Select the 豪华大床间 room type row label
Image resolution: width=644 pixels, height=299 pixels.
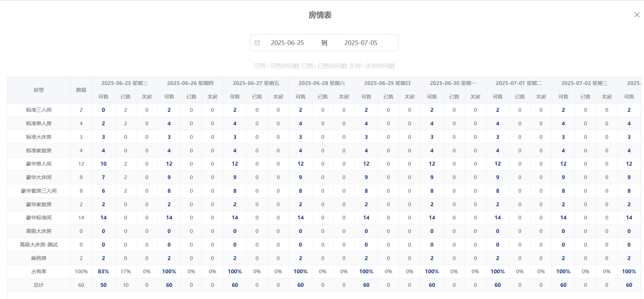(39, 177)
